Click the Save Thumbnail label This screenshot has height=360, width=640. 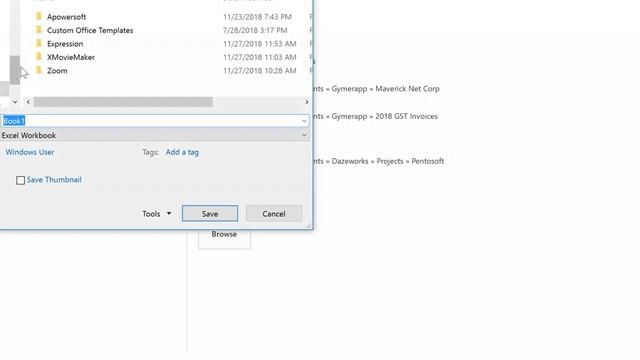(54, 180)
